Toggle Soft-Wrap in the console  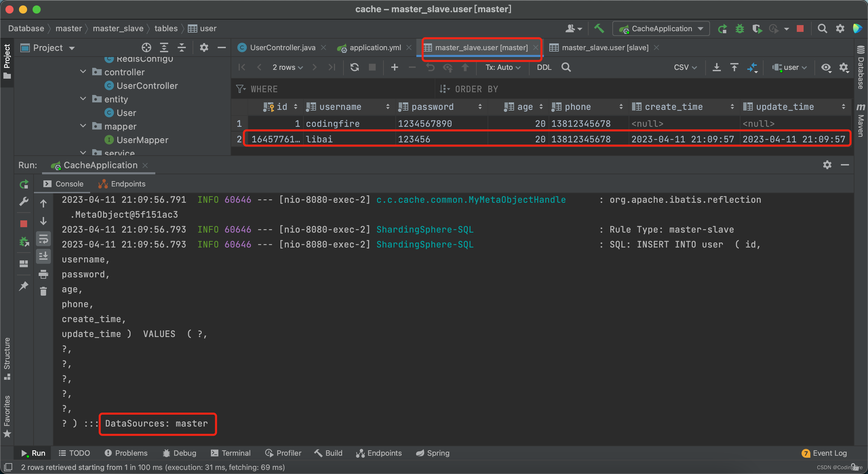(x=43, y=239)
